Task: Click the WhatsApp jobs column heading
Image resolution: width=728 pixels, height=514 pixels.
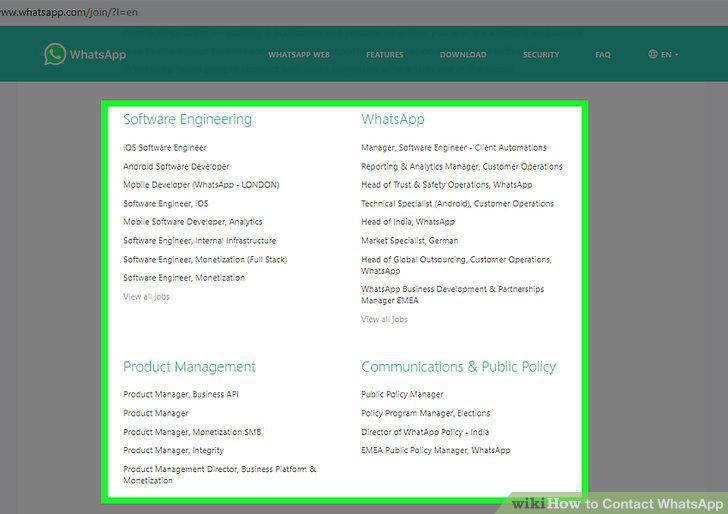Action: (392, 119)
